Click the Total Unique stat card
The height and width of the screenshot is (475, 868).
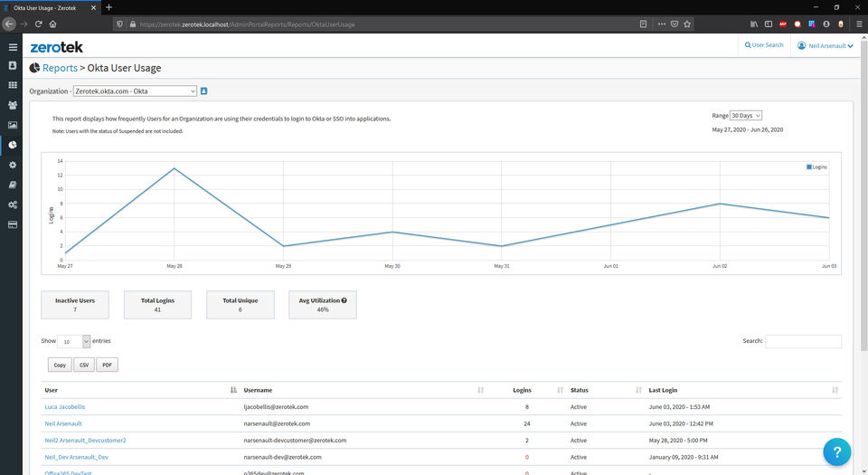241,305
